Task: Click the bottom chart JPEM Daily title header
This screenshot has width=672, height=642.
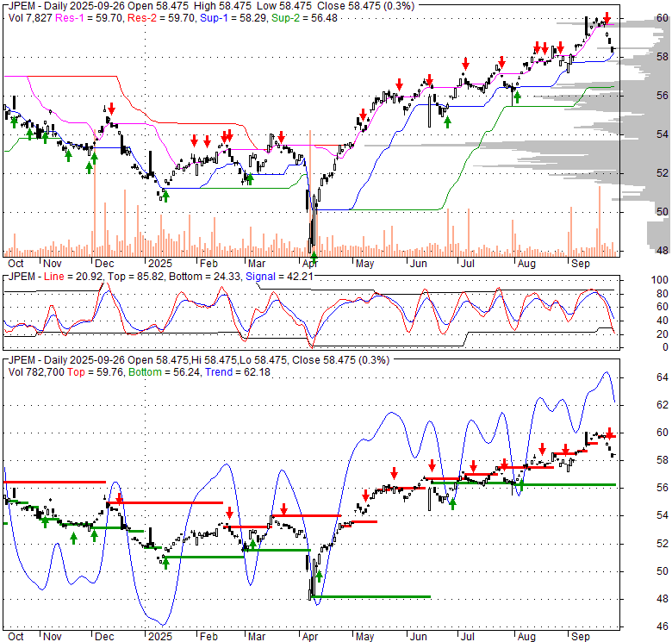Action: pos(199,360)
